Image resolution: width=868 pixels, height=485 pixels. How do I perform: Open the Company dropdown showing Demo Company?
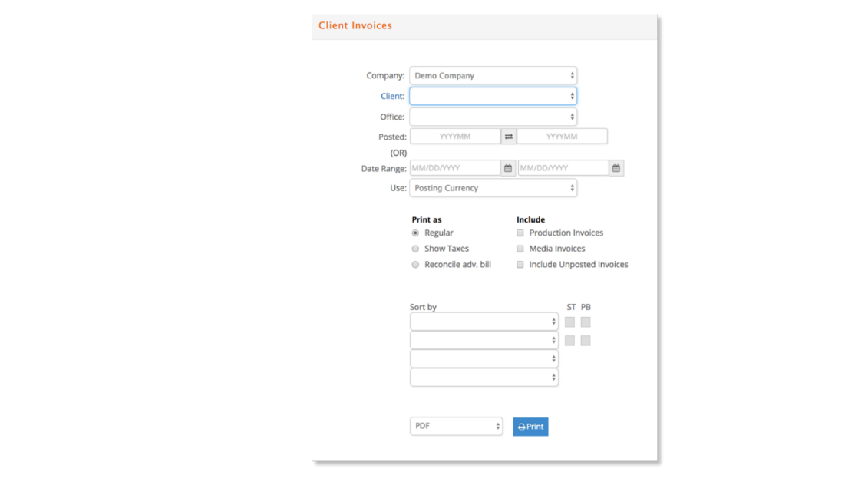(493, 76)
